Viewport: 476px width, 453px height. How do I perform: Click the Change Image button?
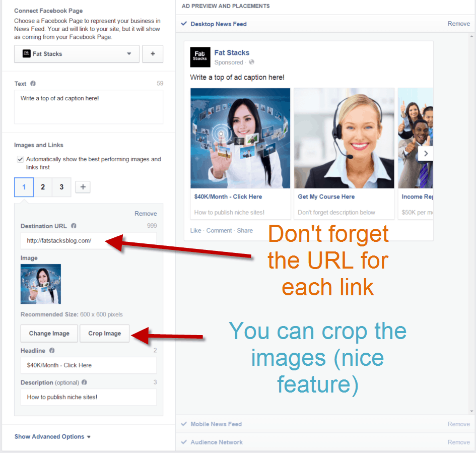[49, 334]
